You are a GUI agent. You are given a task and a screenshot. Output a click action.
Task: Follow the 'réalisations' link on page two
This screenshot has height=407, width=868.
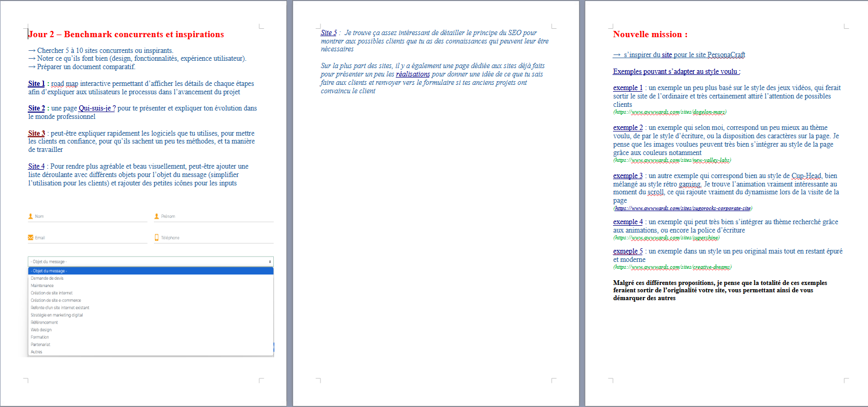[x=413, y=74]
